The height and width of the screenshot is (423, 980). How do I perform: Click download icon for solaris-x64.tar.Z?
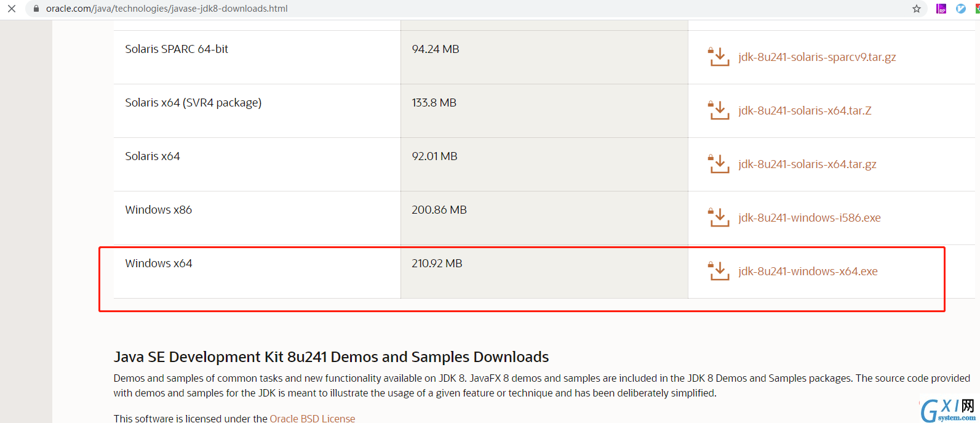(719, 110)
